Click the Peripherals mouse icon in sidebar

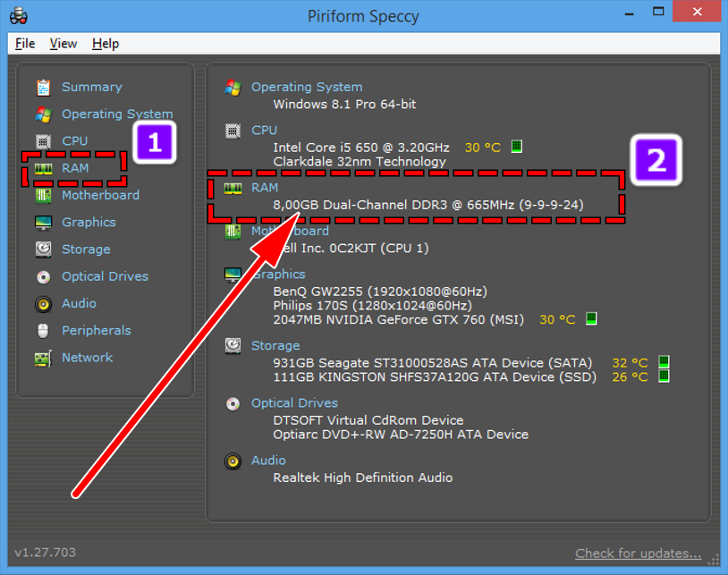pos(43,331)
